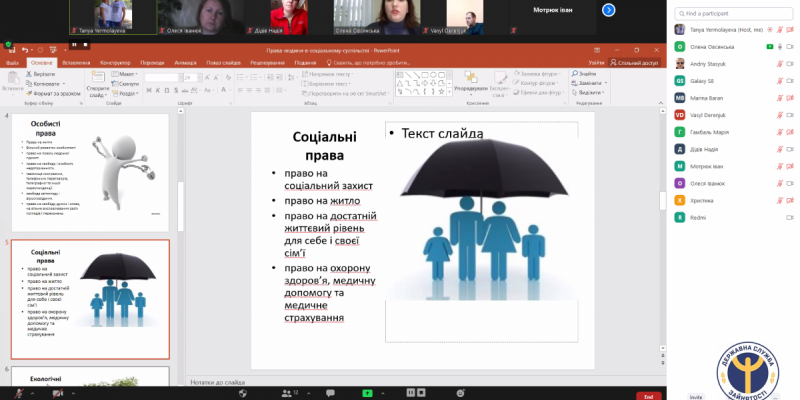The image size is (800, 400).
Task: Click the Вставити (Paste) icon
Action: [12, 80]
